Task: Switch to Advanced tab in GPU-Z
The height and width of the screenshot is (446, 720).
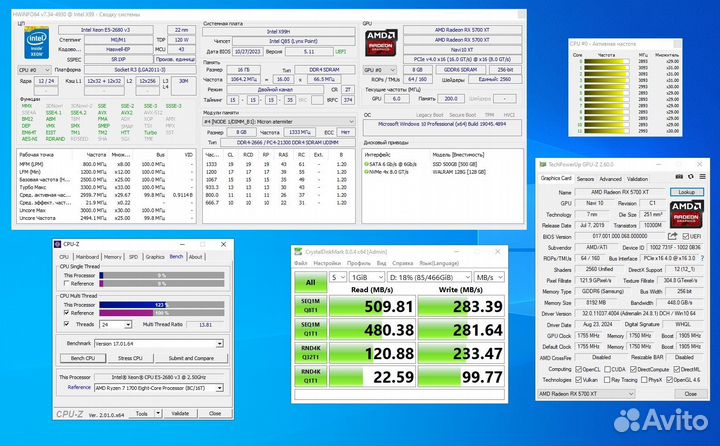Action: [610, 179]
